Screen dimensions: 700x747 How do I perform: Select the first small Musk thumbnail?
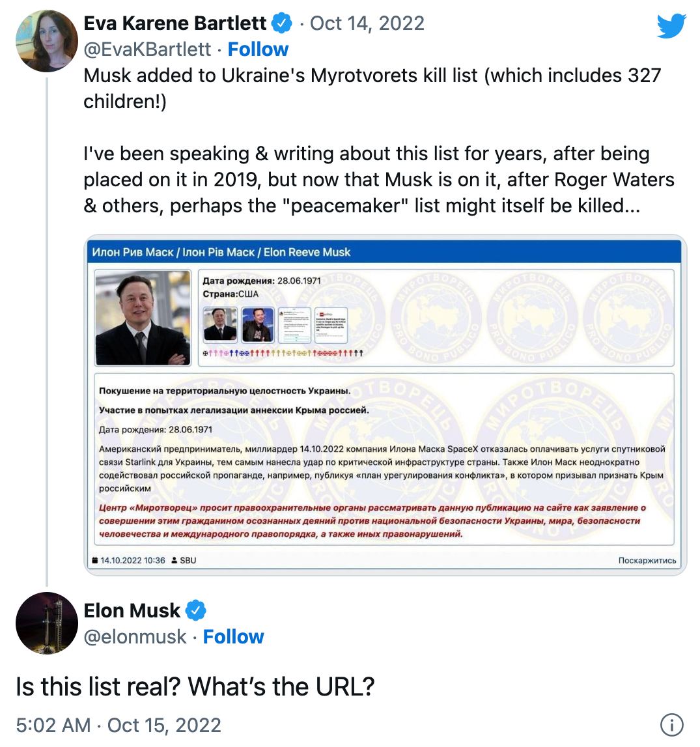coord(220,324)
